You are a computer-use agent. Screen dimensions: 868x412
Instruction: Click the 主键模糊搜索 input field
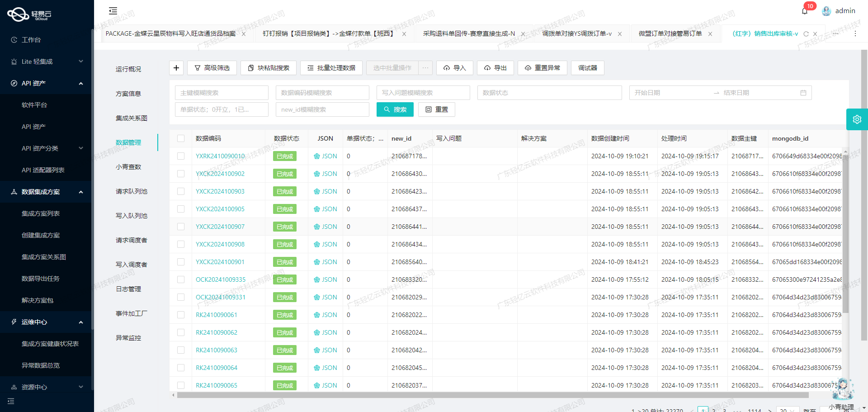click(x=222, y=93)
